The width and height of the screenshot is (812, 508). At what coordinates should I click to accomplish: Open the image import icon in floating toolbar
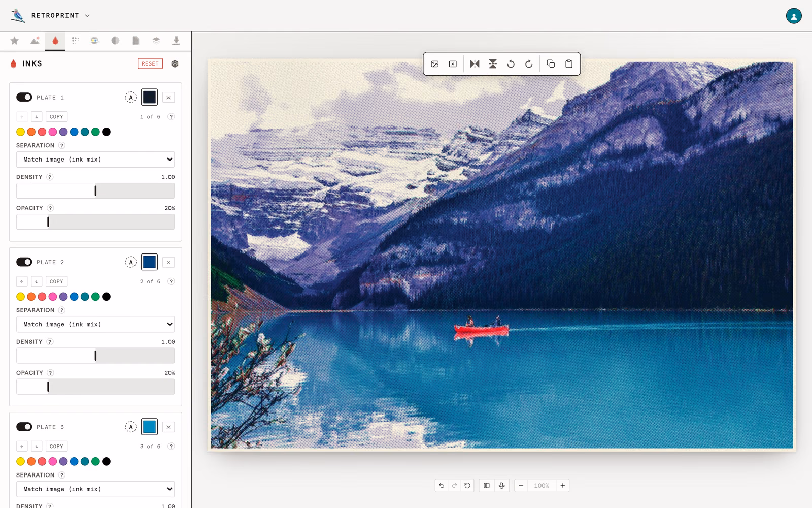pyautogui.click(x=435, y=64)
